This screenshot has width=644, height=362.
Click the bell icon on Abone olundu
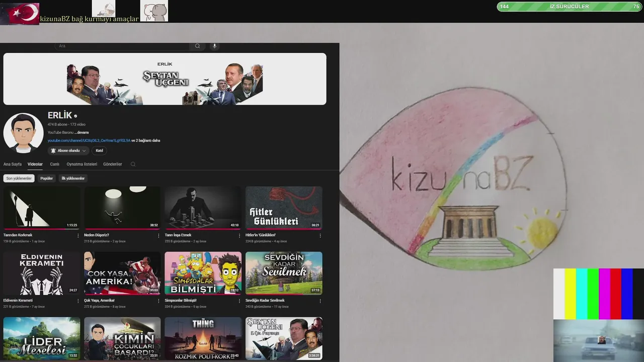click(53, 150)
